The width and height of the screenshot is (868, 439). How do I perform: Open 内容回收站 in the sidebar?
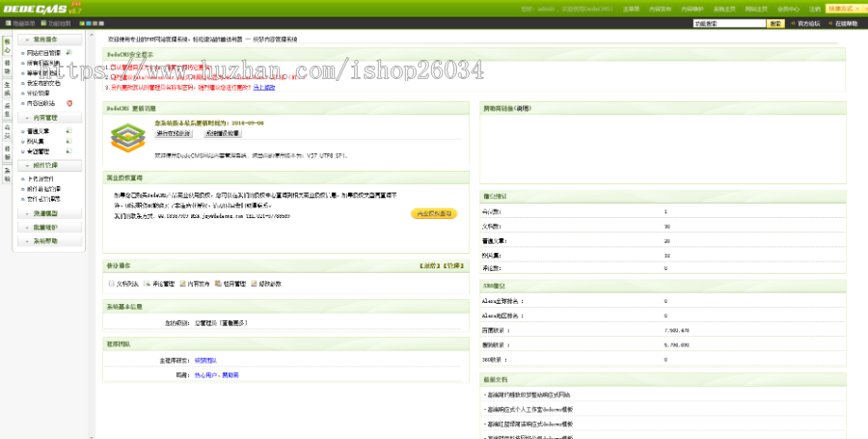point(41,103)
